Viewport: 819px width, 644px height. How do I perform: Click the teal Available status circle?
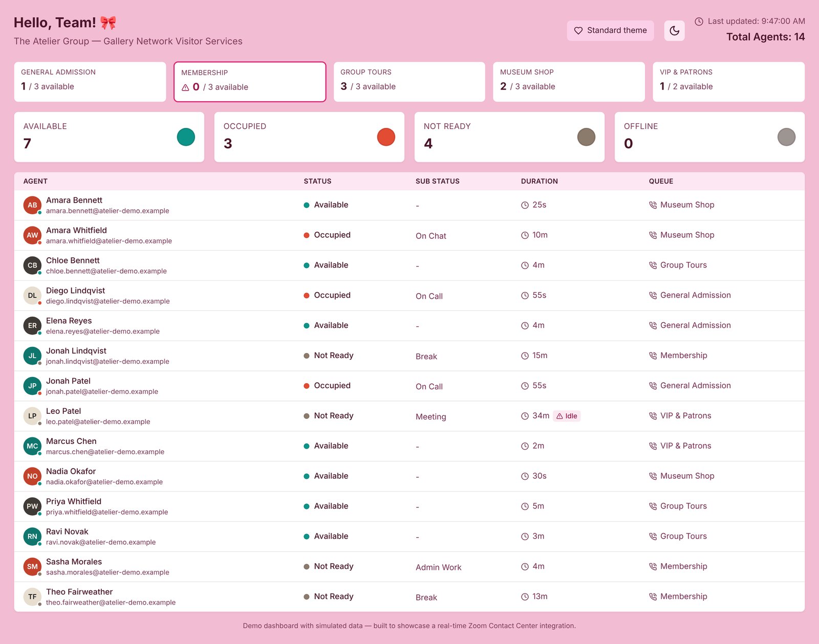[x=186, y=137]
